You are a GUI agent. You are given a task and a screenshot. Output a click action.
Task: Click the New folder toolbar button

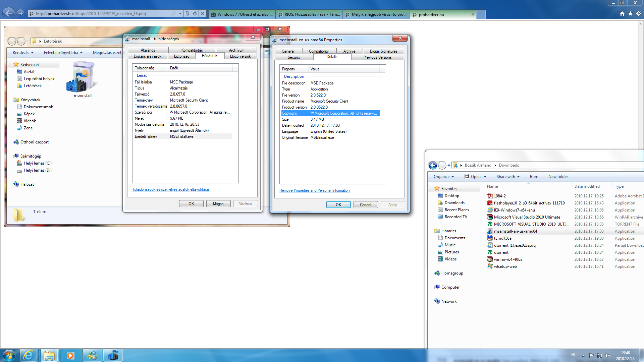point(558,177)
